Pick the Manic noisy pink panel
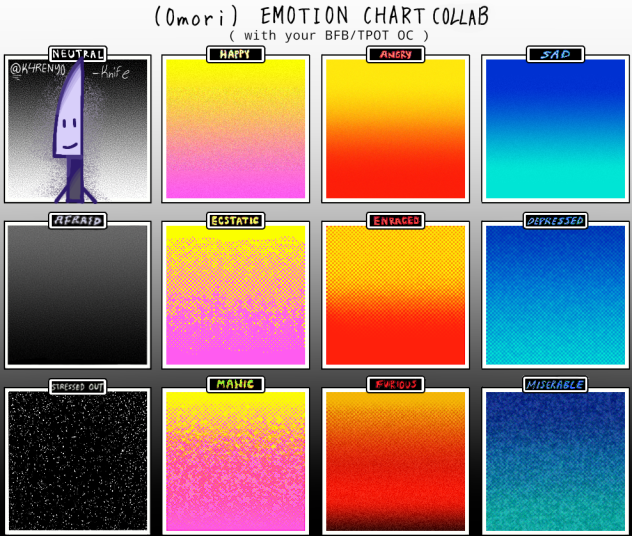The width and height of the screenshot is (632, 536). click(x=235, y=461)
